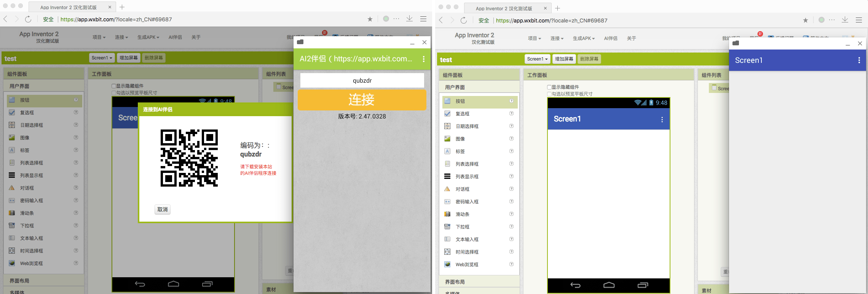
Task: Select 列表显示框 component in the right palette
Action: pos(479,176)
